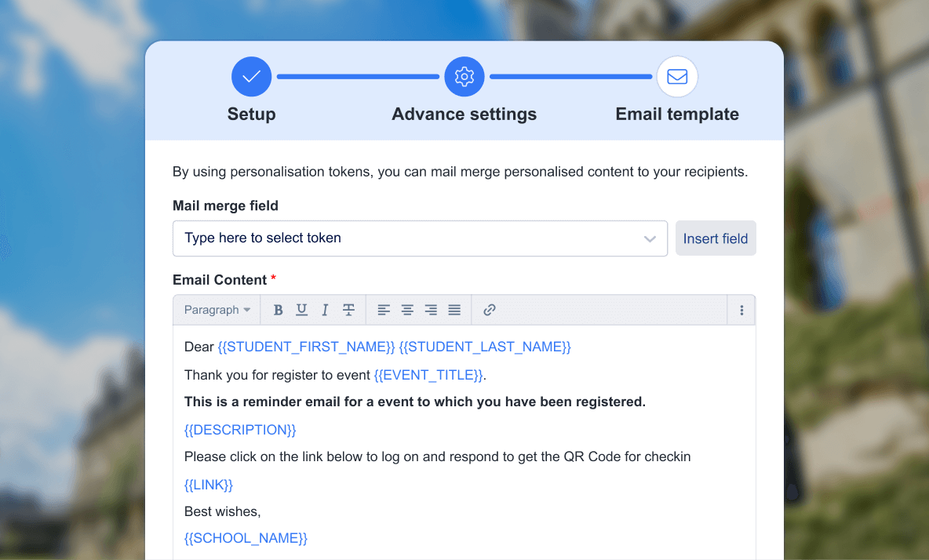This screenshot has width=929, height=560.
Task: Click the {{STUDENT_FIRST_NAME}} token
Action: [306, 347]
